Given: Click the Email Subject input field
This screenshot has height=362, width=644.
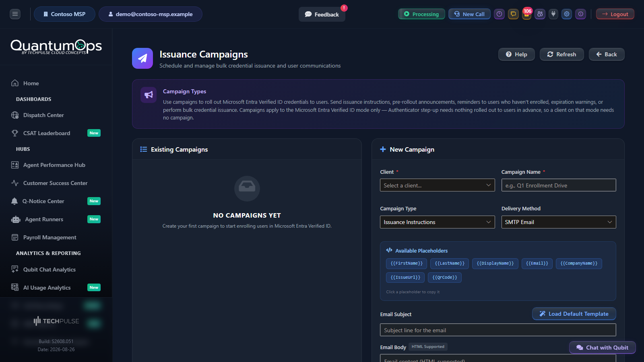Looking at the screenshot, I should pos(498,330).
